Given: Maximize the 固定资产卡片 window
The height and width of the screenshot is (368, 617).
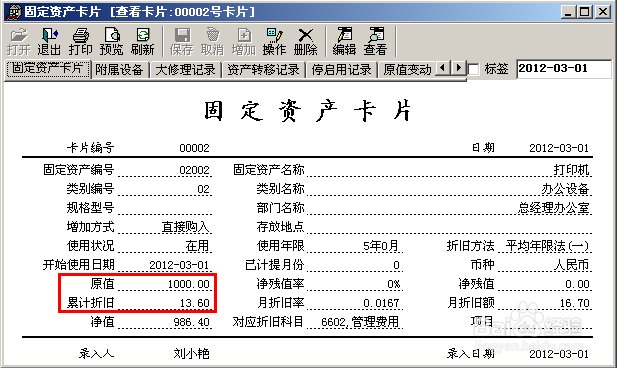Looking at the screenshot, I should [584, 12].
